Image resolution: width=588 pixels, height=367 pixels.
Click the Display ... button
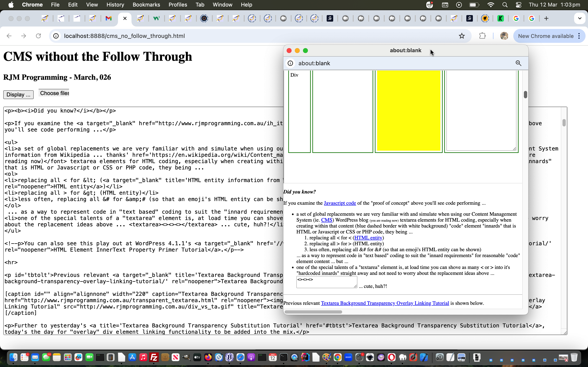point(18,94)
